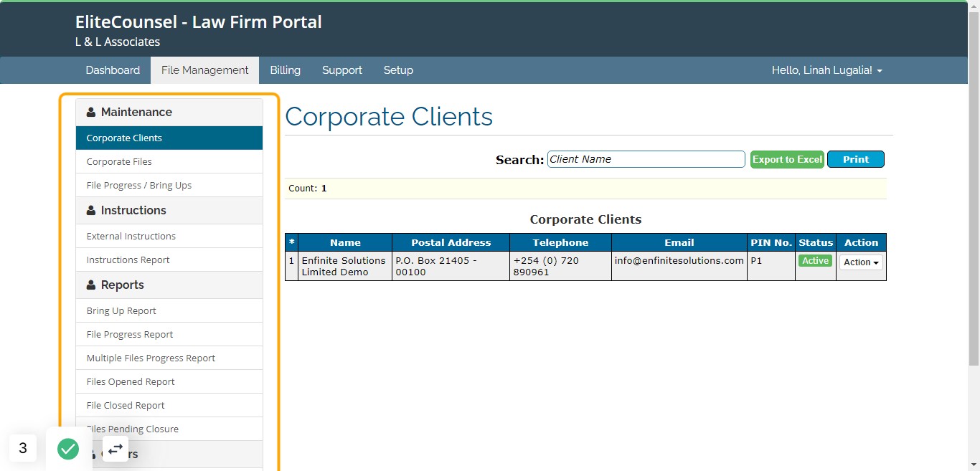Click the Name column header

[x=345, y=242]
